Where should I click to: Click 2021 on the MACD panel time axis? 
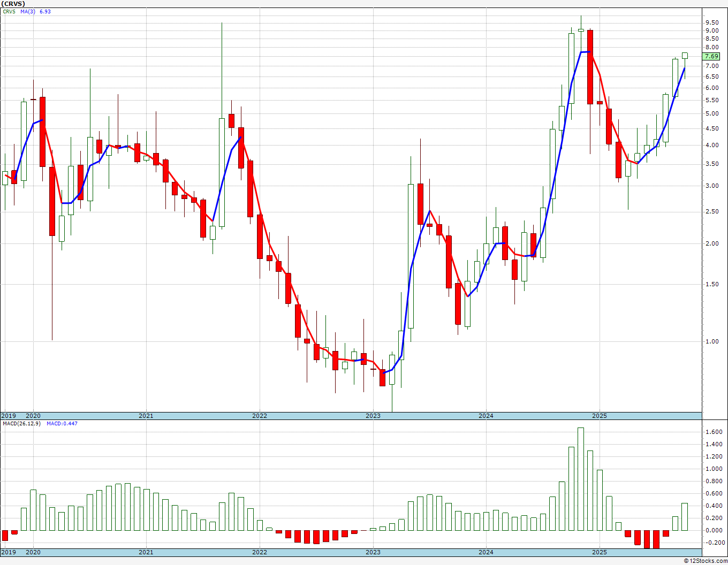(146, 552)
